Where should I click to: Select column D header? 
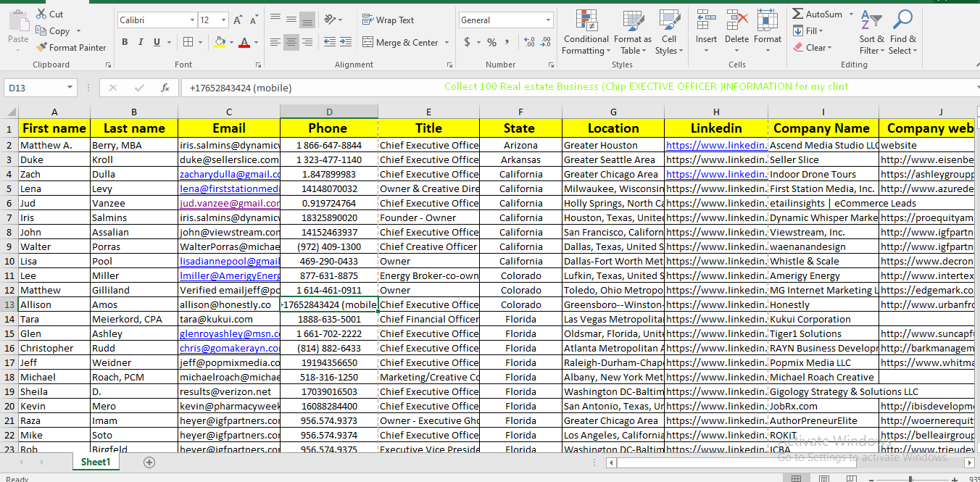329,112
